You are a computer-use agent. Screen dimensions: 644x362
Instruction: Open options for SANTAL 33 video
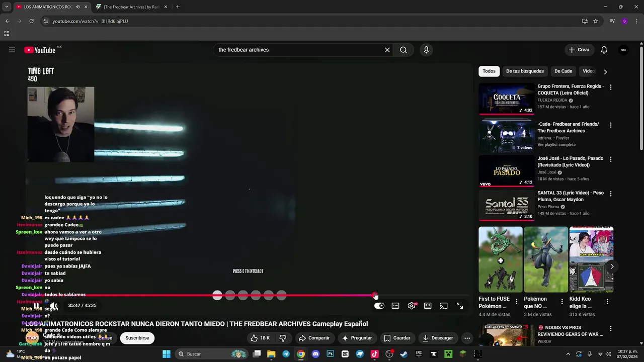click(x=611, y=194)
